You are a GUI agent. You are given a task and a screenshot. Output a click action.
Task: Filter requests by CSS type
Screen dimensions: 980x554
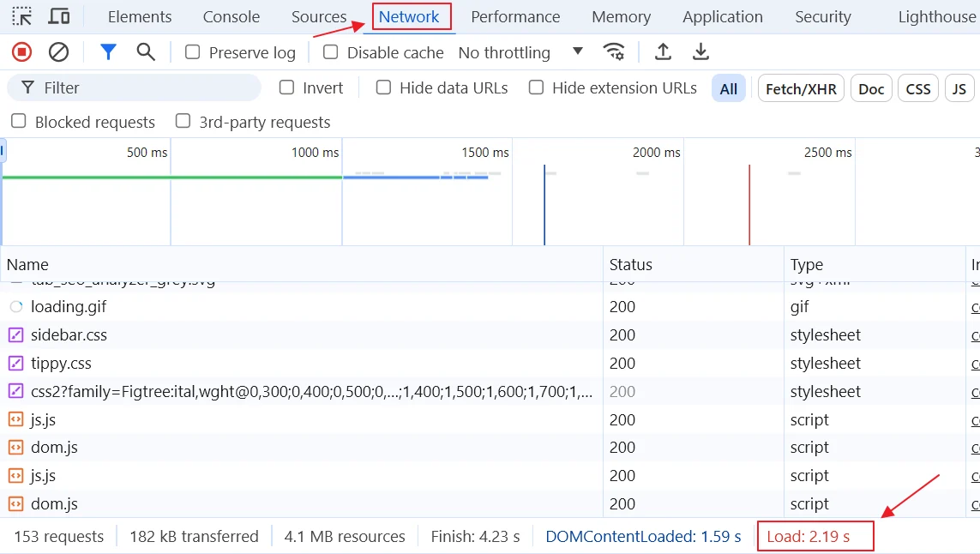[917, 87]
